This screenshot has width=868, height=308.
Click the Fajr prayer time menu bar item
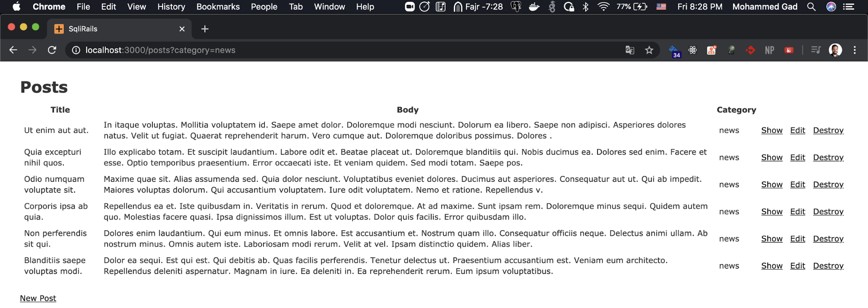pyautogui.click(x=478, y=7)
